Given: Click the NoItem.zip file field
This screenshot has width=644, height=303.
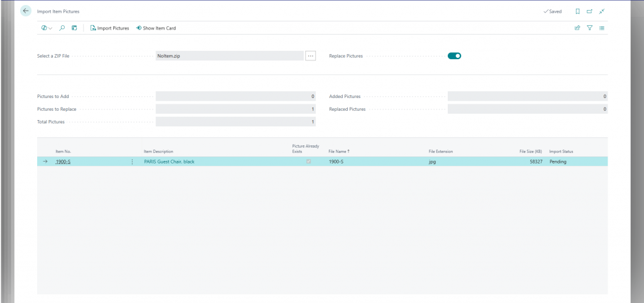Looking at the screenshot, I should (229, 56).
